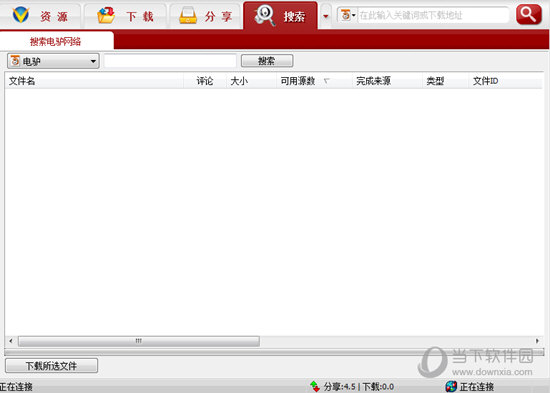Click the donkey icon in the 电驴 dropdown
The height and width of the screenshot is (393, 550).
point(15,61)
